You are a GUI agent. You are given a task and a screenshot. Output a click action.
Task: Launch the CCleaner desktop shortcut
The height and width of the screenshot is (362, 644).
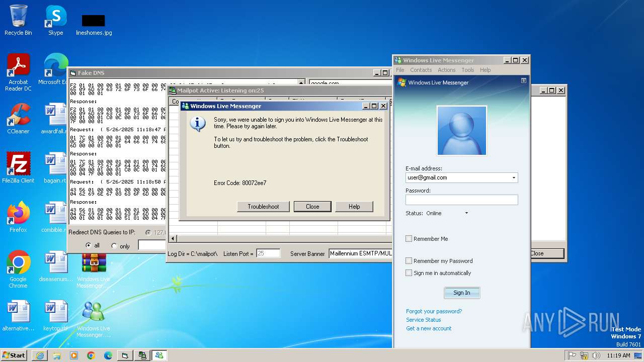point(18,119)
